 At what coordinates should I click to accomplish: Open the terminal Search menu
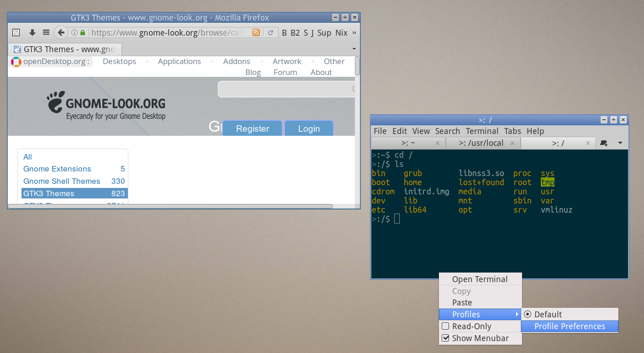click(448, 131)
